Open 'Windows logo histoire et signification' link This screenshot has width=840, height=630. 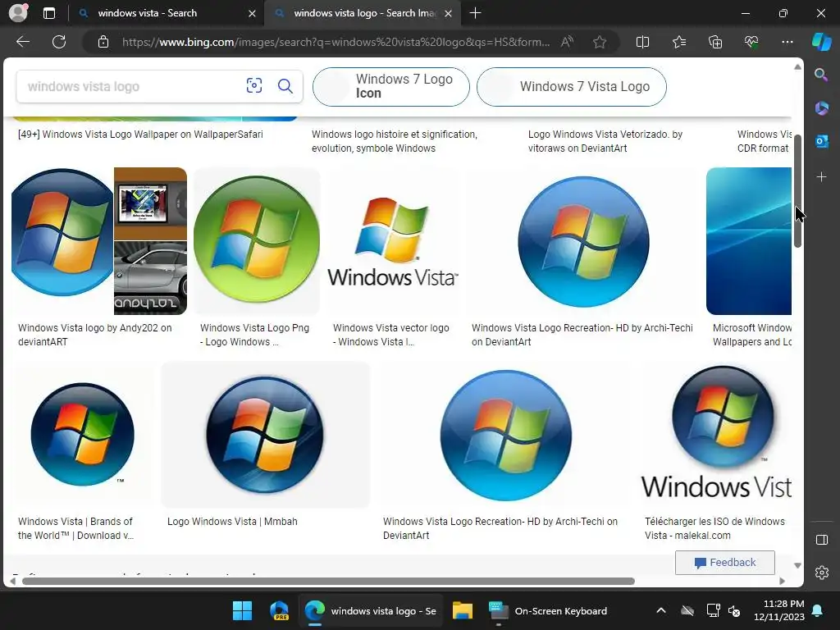click(395, 141)
